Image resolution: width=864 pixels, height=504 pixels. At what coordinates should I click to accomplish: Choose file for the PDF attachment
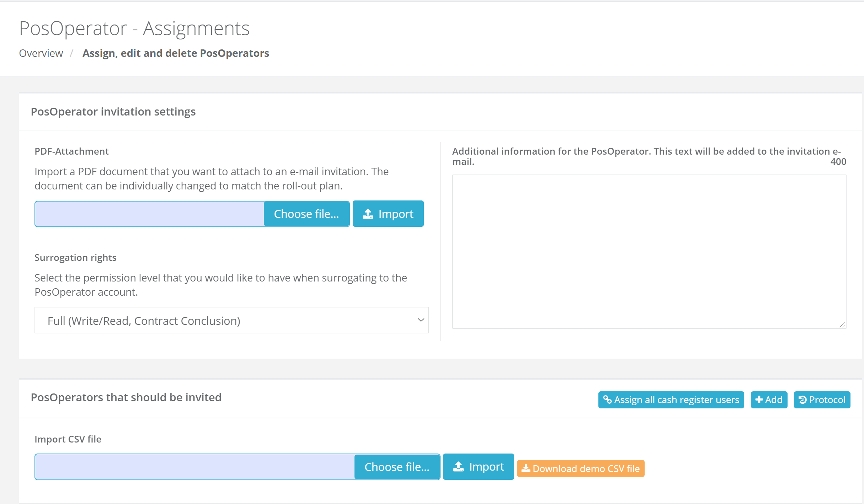point(306,214)
